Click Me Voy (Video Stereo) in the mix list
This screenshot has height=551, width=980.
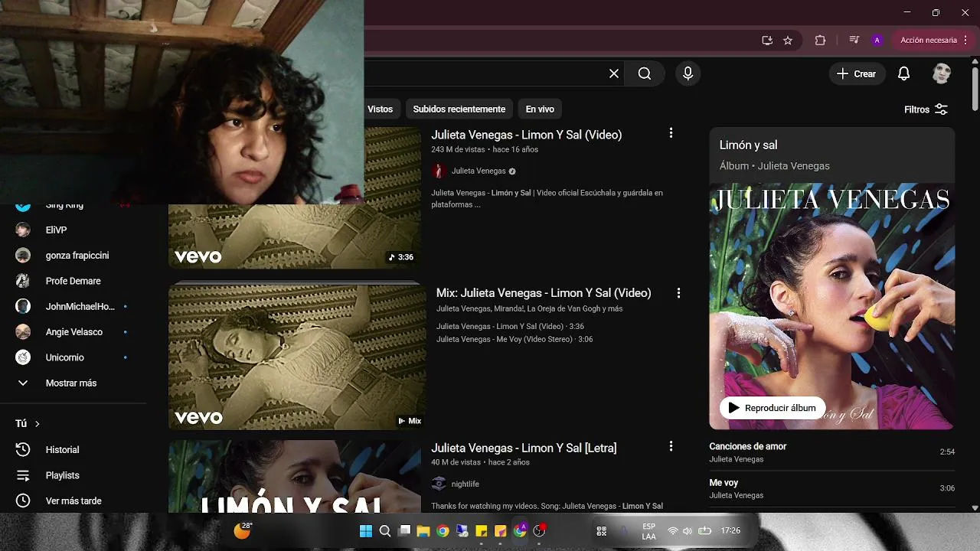pos(514,339)
